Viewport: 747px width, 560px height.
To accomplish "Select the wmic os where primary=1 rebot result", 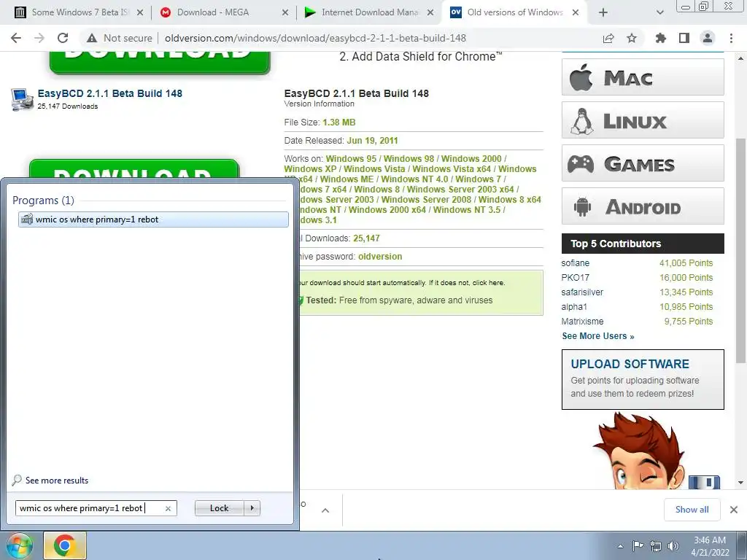I will pos(153,219).
